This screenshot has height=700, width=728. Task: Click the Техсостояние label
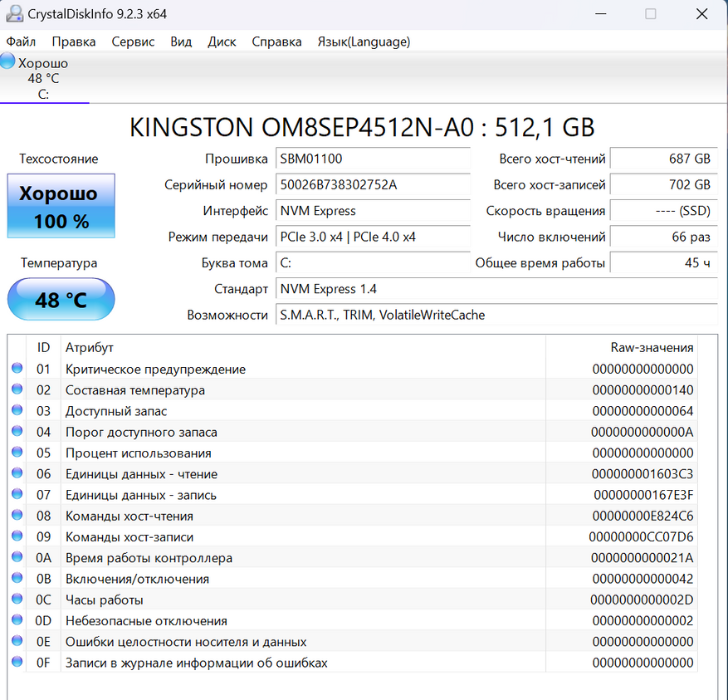coord(58,159)
